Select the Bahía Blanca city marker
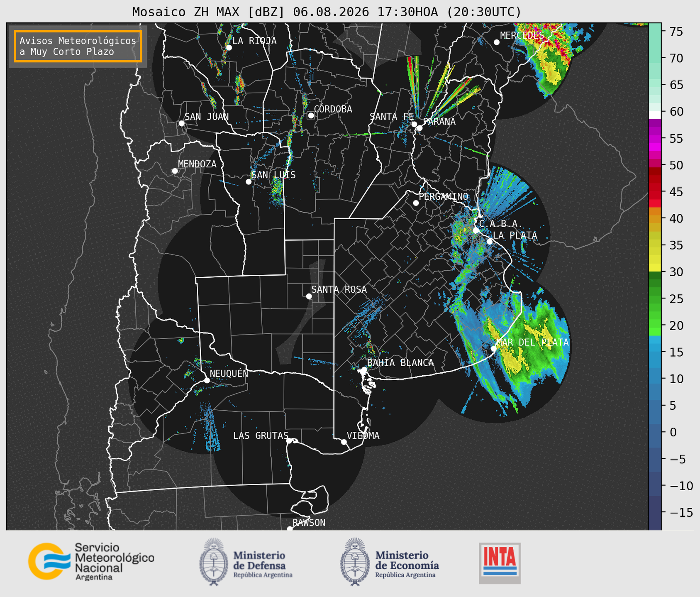The width and height of the screenshot is (700, 597). pos(364,369)
